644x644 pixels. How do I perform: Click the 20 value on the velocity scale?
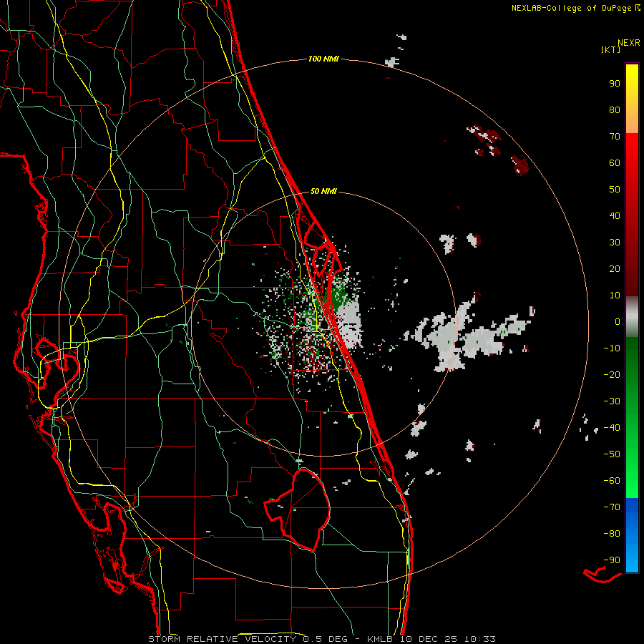click(x=615, y=268)
